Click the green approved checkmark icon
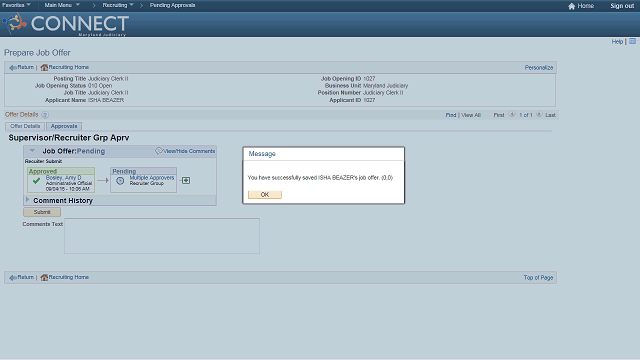This screenshot has height=360, width=640. click(x=36, y=180)
